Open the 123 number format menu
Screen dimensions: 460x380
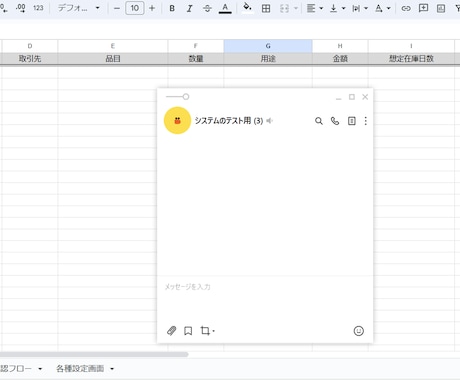click(38, 8)
